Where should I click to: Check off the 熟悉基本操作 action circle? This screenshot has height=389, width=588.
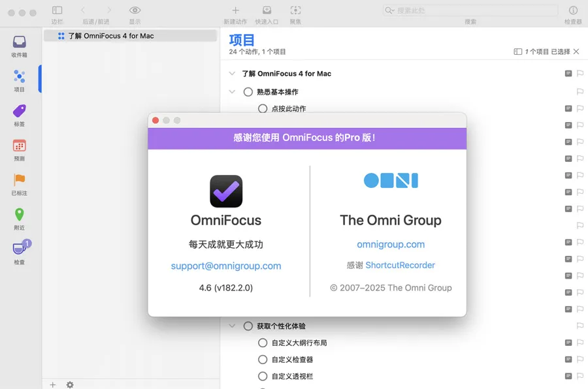[x=248, y=92]
